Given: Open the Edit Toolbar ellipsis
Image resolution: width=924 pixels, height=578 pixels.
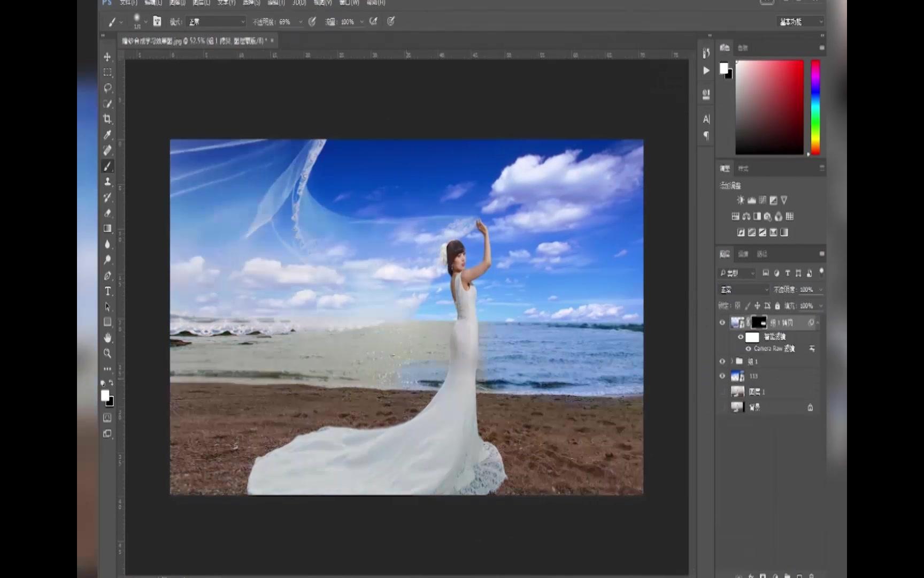Looking at the screenshot, I should [107, 369].
